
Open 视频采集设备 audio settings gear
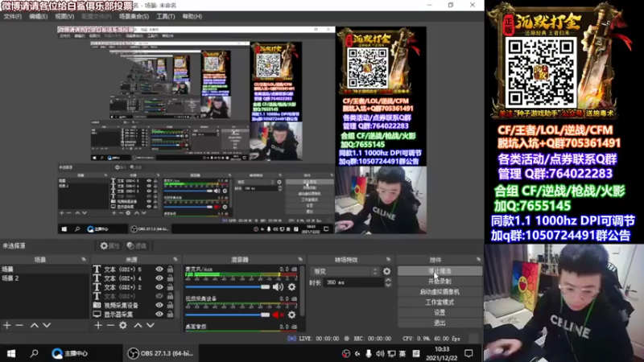(x=291, y=315)
